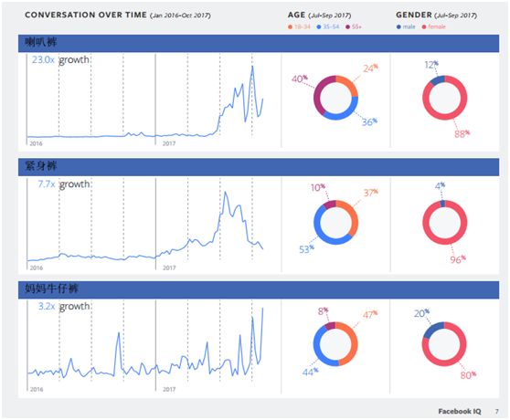Click the purple 55+ age legend dot
Image resolution: width=510 pixels, height=420 pixels.
click(x=347, y=27)
